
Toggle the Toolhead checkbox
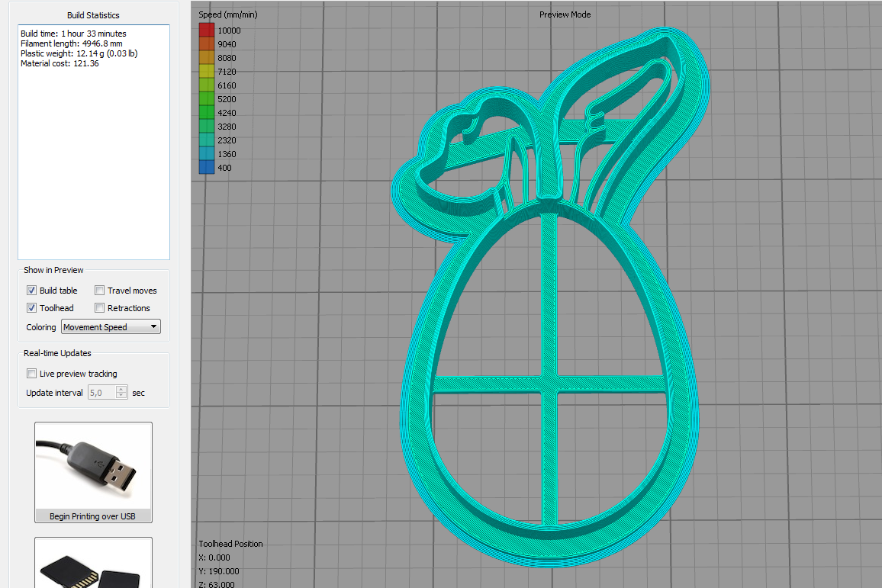(32, 307)
